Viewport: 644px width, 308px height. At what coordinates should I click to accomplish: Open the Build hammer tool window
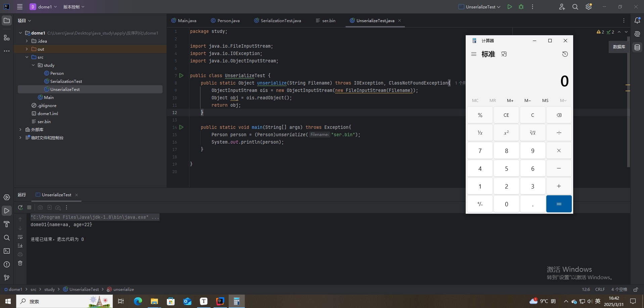7,224
